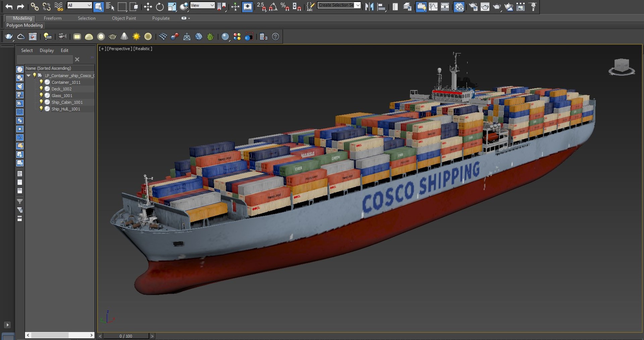Switch to Freeform ribbon tab
644x340 pixels.
tap(53, 18)
